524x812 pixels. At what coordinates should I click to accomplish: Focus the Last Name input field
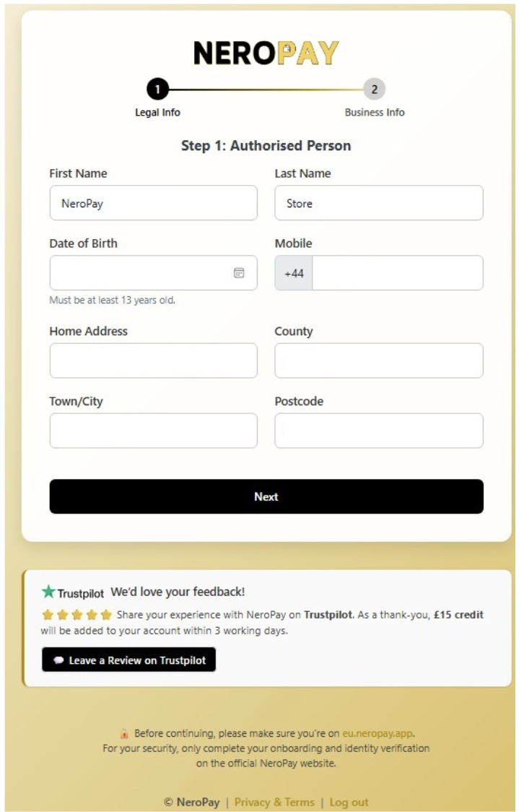pos(378,203)
